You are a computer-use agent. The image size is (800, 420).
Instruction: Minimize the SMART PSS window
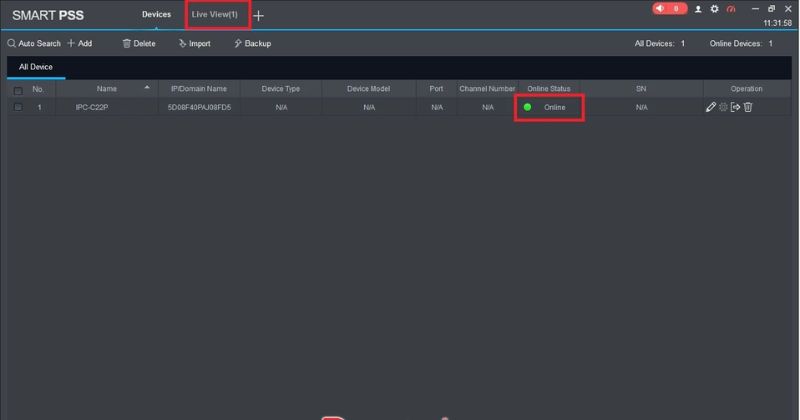coord(755,9)
